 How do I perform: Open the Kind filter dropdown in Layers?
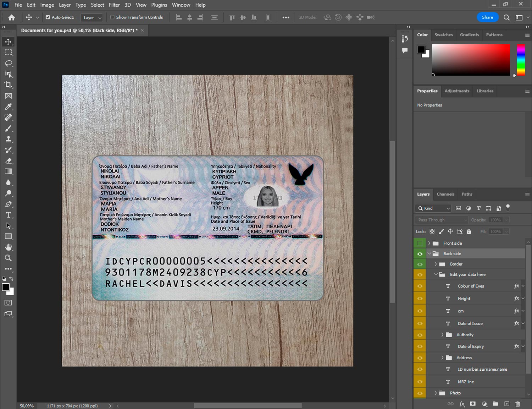433,208
